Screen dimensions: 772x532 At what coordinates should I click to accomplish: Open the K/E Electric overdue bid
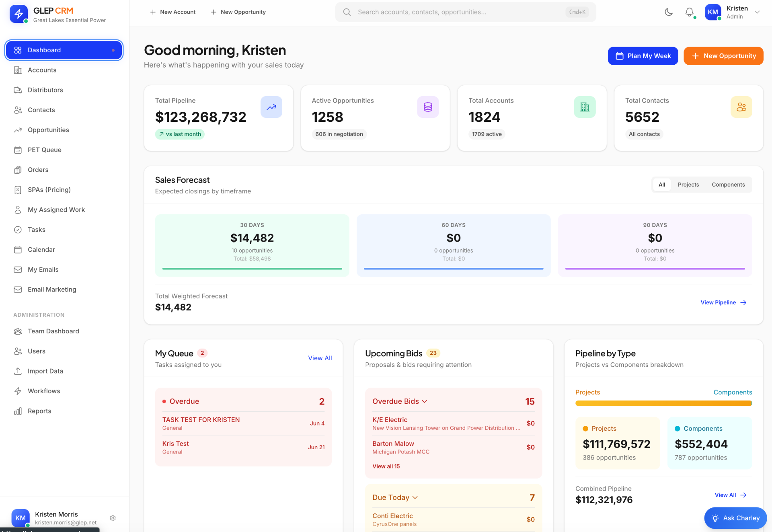pyautogui.click(x=454, y=423)
